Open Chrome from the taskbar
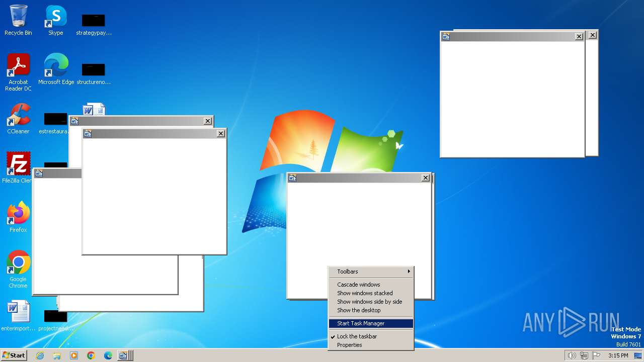This screenshot has height=362, width=644. click(x=91, y=355)
